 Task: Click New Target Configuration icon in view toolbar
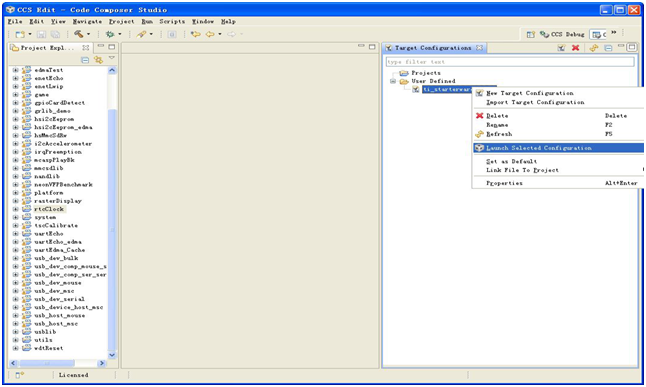click(561, 48)
